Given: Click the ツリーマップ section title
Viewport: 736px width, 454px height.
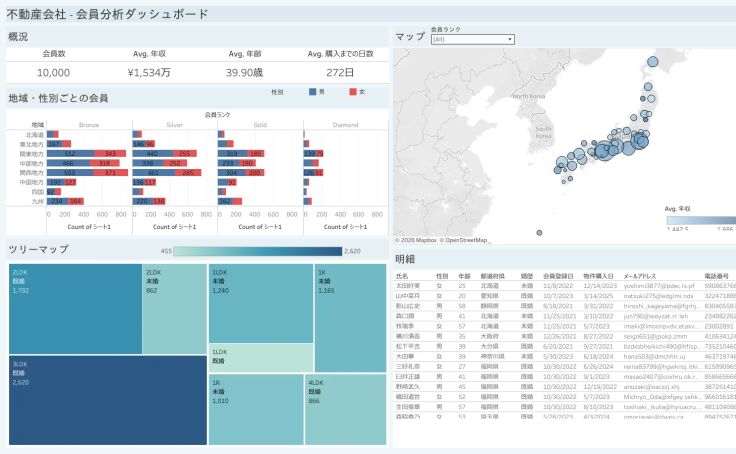Looking at the screenshot, I should [38, 250].
